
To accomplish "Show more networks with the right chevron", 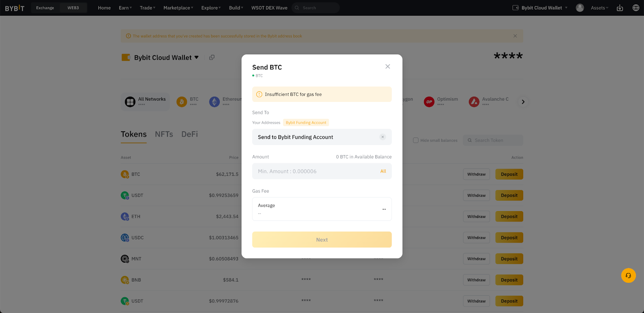I will coord(523,102).
